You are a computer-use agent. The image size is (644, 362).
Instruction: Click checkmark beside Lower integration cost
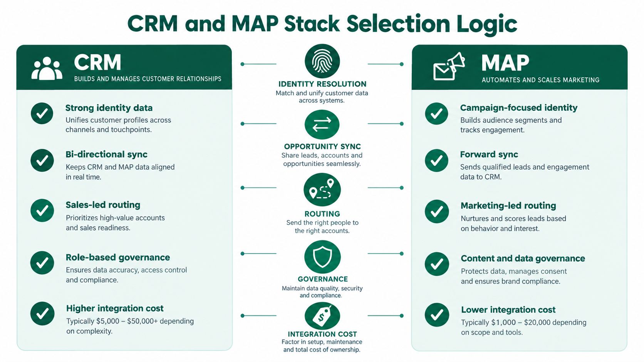pyautogui.click(x=437, y=315)
